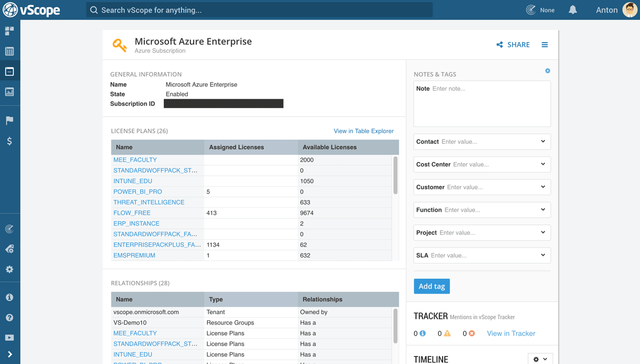Click the share icon next to SHARE

click(x=500, y=45)
